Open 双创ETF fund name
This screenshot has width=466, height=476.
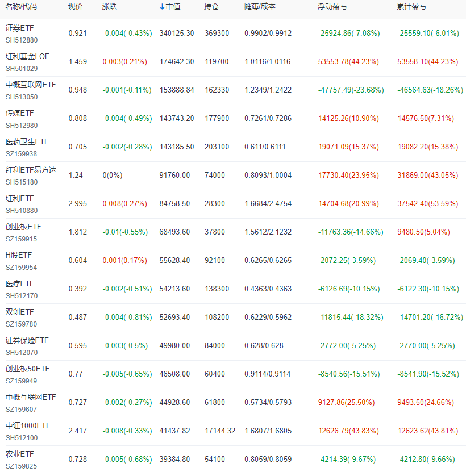(20, 312)
